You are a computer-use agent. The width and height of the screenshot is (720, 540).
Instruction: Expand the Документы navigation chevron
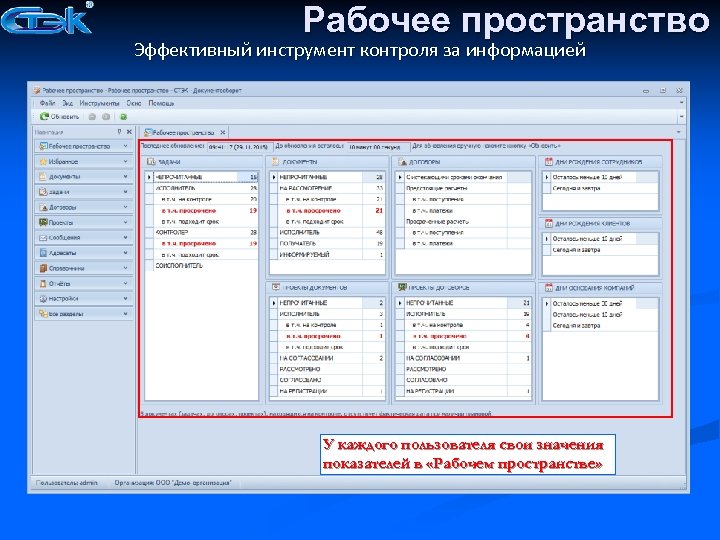tap(125, 177)
